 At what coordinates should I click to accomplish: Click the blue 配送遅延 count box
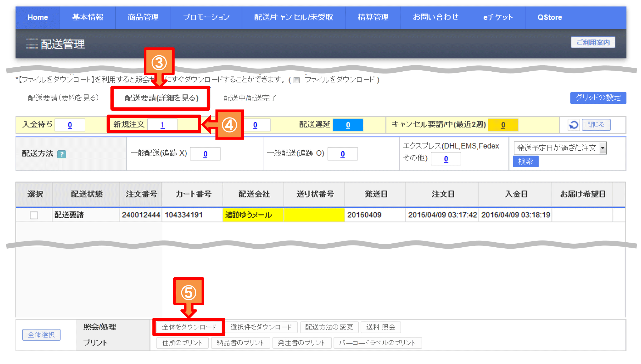pyautogui.click(x=348, y=125)
